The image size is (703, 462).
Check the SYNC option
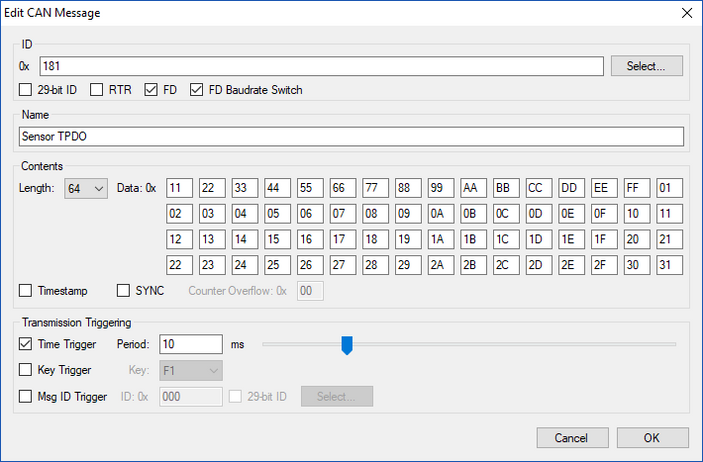point(124,291)
